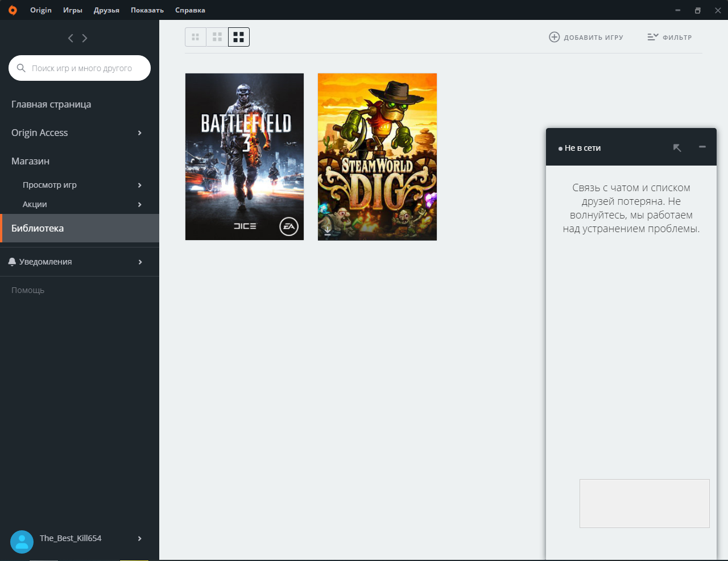
Task: Click the search games input field
Action: coord(80,68)
